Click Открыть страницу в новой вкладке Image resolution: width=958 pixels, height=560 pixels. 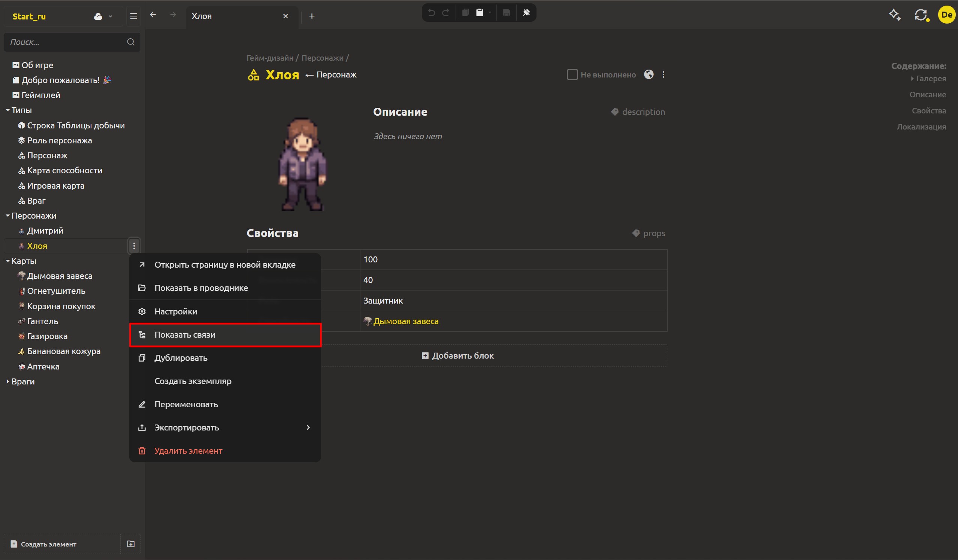point(225,265)
